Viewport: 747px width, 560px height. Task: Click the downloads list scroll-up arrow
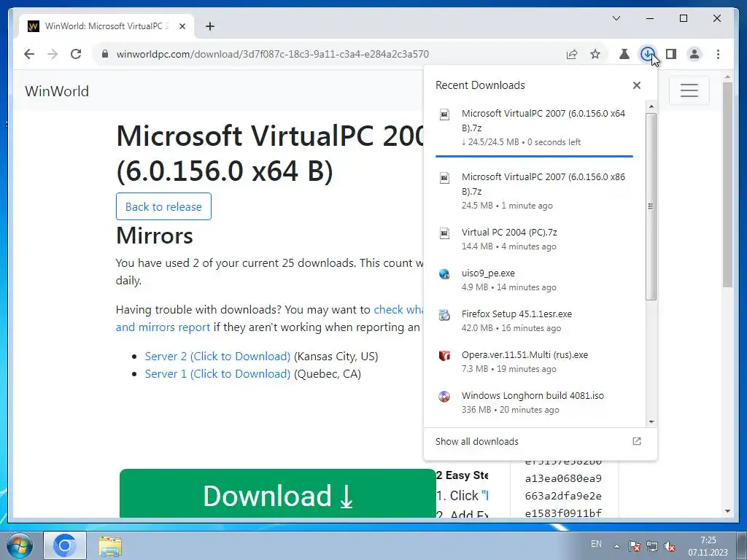coord(651,106)
